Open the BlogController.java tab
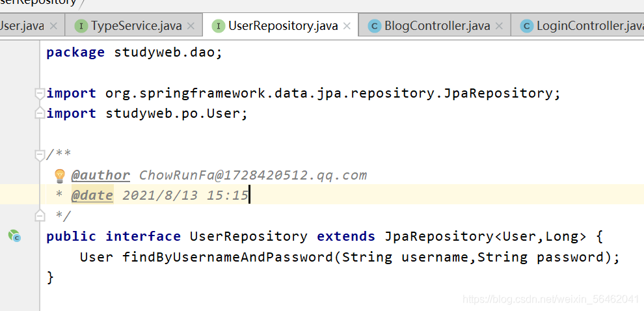 pos(437,26)
